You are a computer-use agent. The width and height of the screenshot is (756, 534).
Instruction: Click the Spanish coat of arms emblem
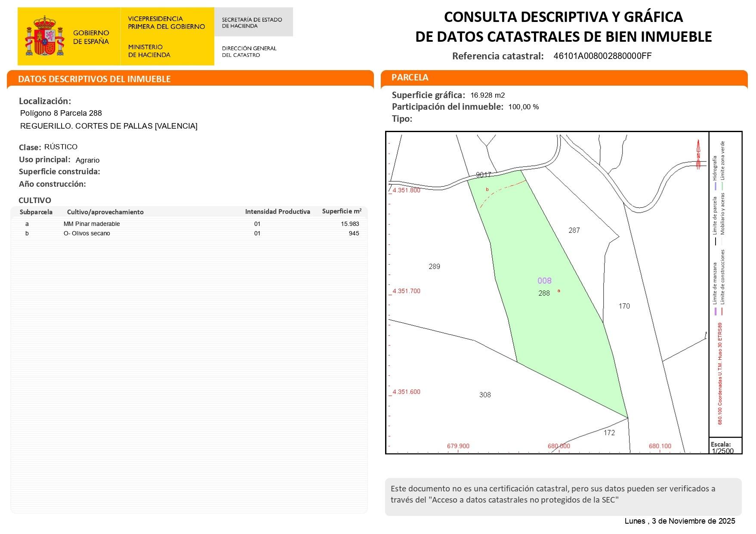pyautogui.click(x=44, y=36)
